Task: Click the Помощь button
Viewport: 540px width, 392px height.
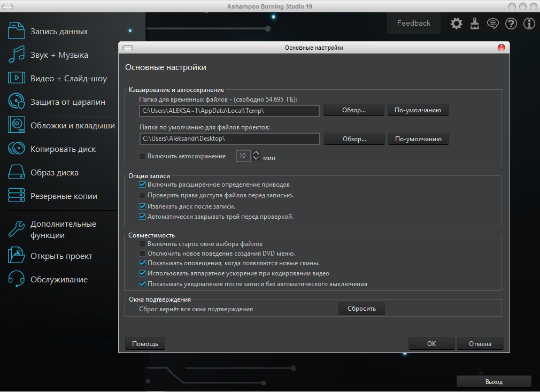Action: (145, 344)
